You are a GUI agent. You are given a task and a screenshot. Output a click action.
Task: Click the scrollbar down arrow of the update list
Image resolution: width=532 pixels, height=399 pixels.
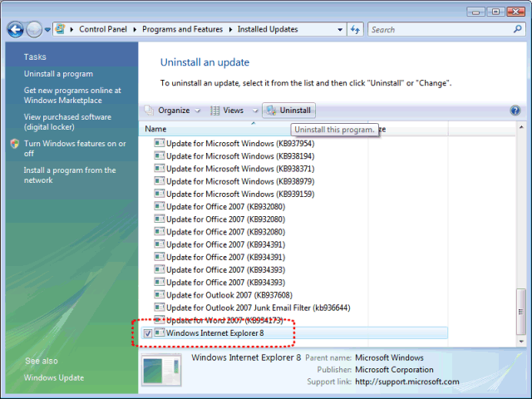pyautogui.click(x=521, y=342)
